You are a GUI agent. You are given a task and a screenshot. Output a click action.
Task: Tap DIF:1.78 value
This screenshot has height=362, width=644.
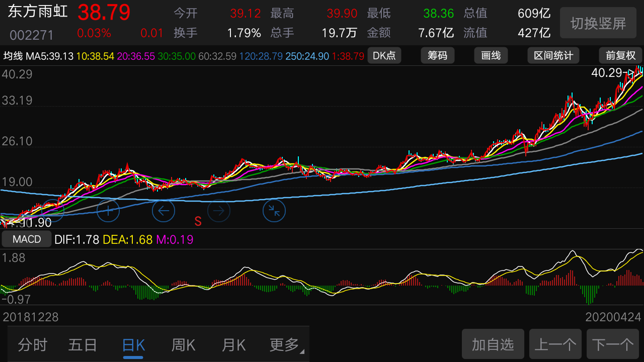pyautogui.click(x=76, y=240)
